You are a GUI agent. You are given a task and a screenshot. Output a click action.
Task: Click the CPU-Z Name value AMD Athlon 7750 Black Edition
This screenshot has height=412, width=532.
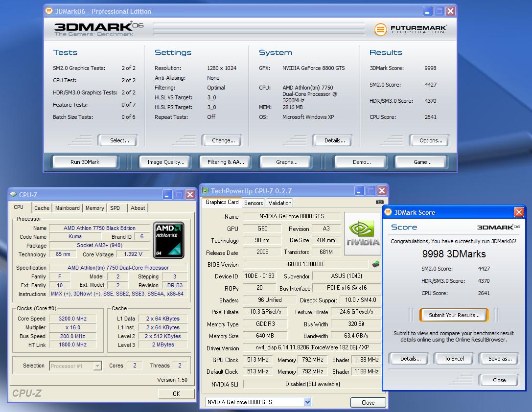coord(99,228)
